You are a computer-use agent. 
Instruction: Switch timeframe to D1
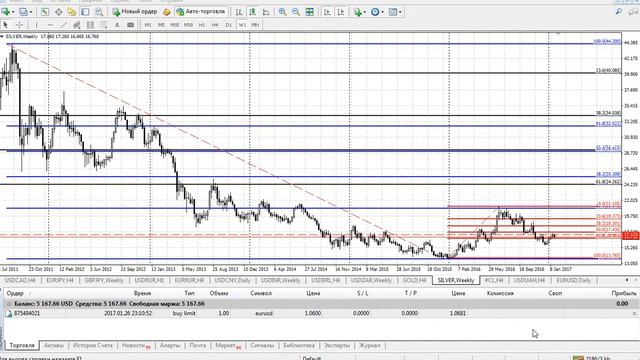click(229, 25)
